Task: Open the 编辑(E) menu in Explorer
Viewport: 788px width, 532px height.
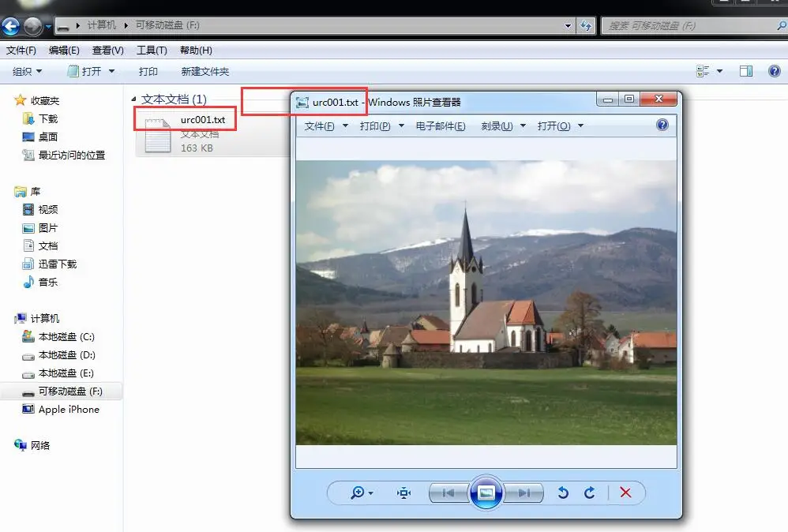Action: click(64, 51)
